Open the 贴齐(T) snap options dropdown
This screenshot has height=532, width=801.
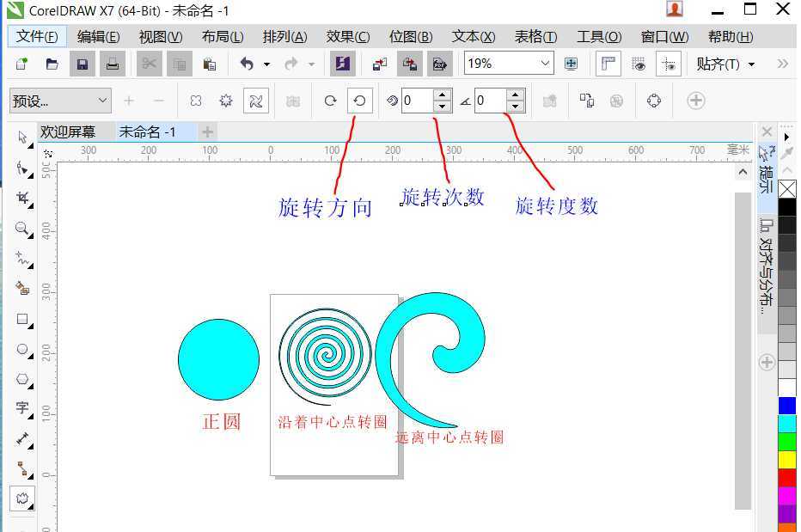[x=726, y=64]
